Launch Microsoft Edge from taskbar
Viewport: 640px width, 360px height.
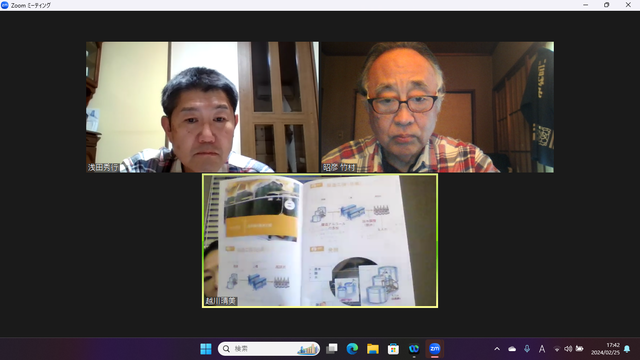pos(352,349)
